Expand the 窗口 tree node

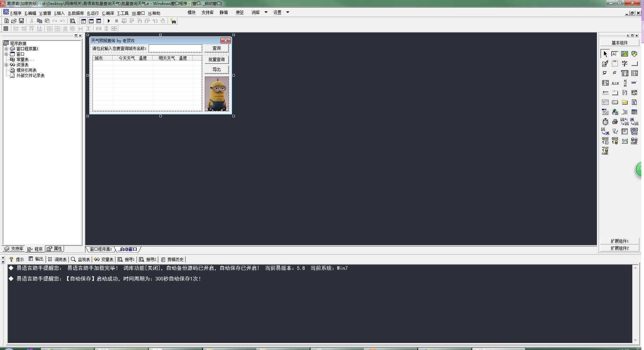6,54
